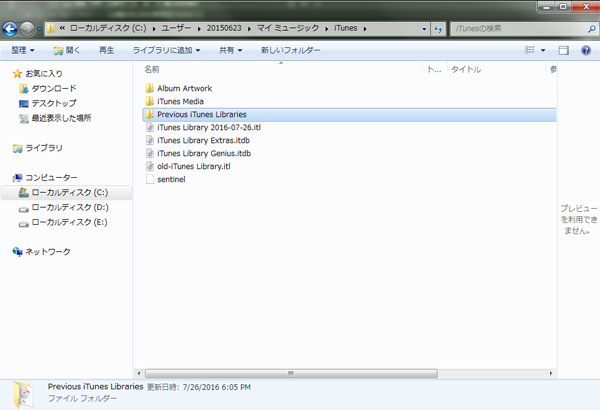The width and height of the screenshot is (600, 410).
Task: Open the 整理 menu
Action: [x=23, y=50]
